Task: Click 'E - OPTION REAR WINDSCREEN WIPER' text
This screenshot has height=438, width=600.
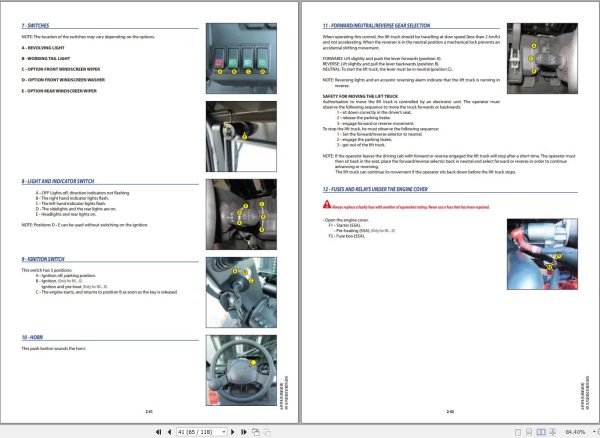Action: click(59, 91)
